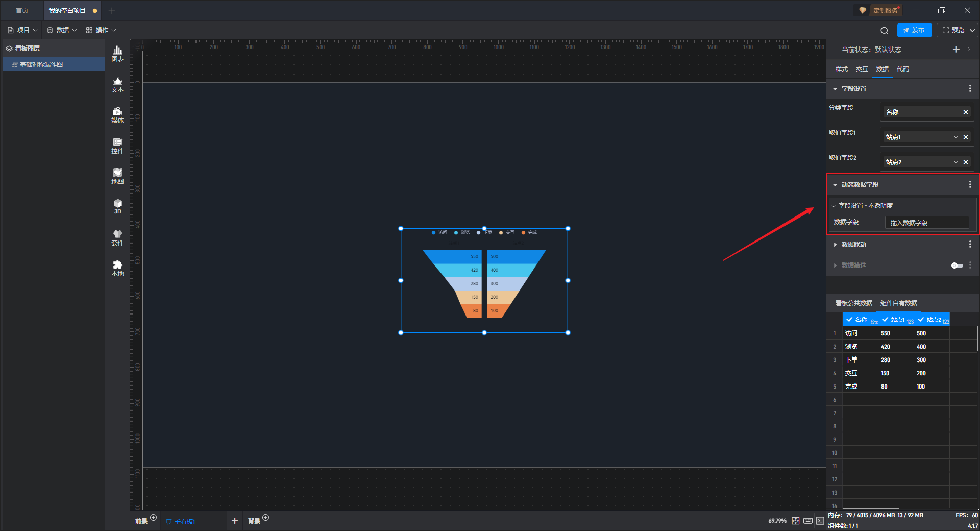Add a new sub-board with plus icon
This screenshot has height=531, width=980.
pos(235,521)
